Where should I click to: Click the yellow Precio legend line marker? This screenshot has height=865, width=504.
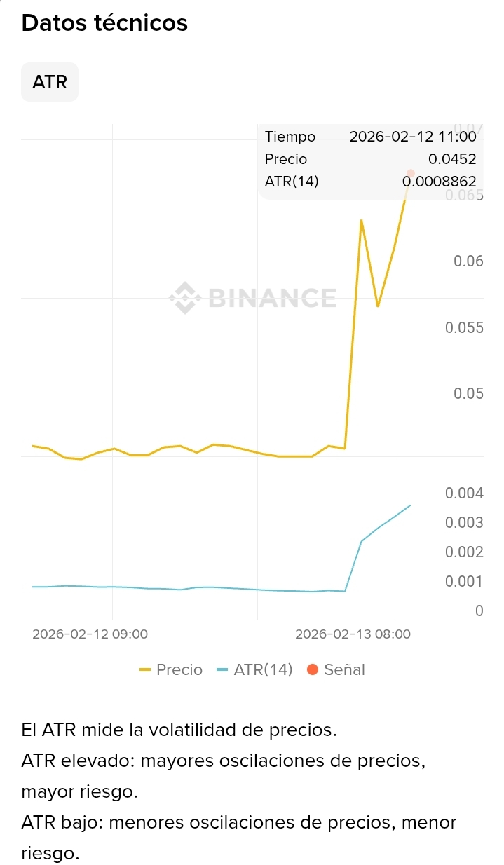pos(145,670)
